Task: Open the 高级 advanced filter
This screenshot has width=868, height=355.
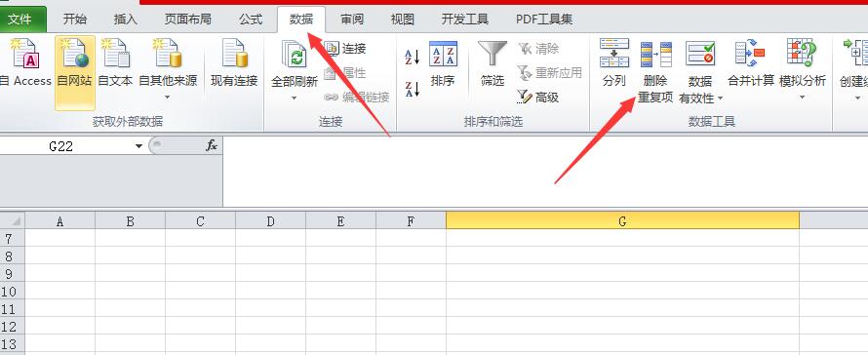Action: 538,98
